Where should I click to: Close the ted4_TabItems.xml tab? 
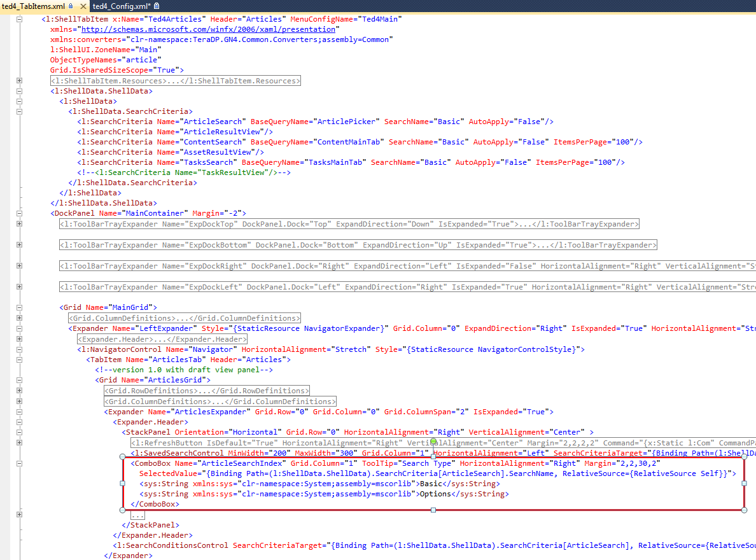click(x=83, y=6)
